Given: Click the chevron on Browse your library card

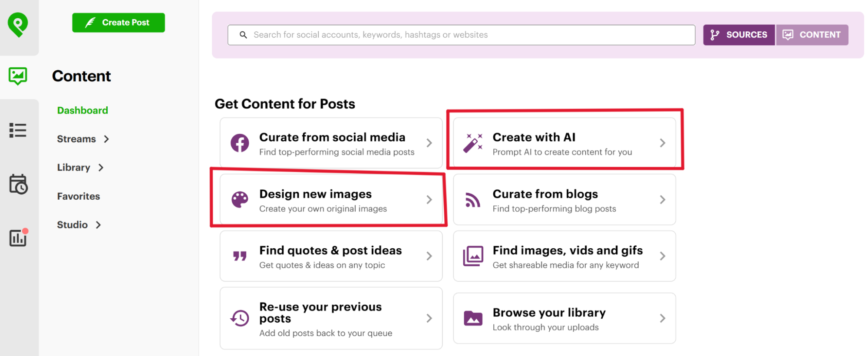Looking at the screenshot, I should [662, 318].
